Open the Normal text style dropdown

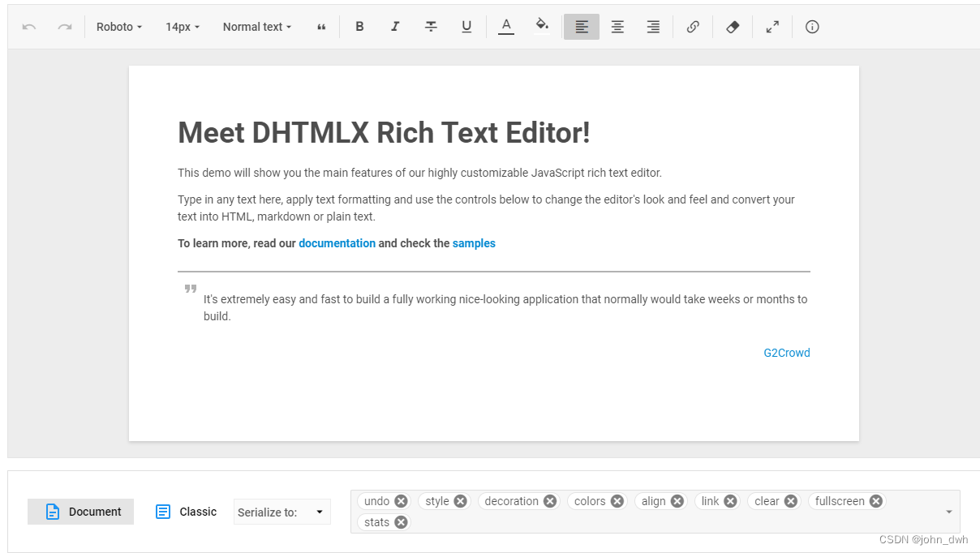coord(257,27)
